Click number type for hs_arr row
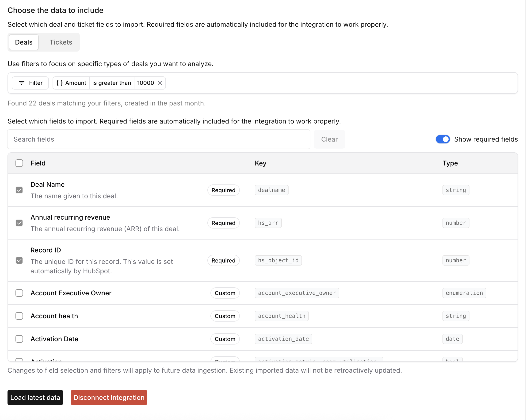This screenshot has width=526, height=420. pos(456,223)
